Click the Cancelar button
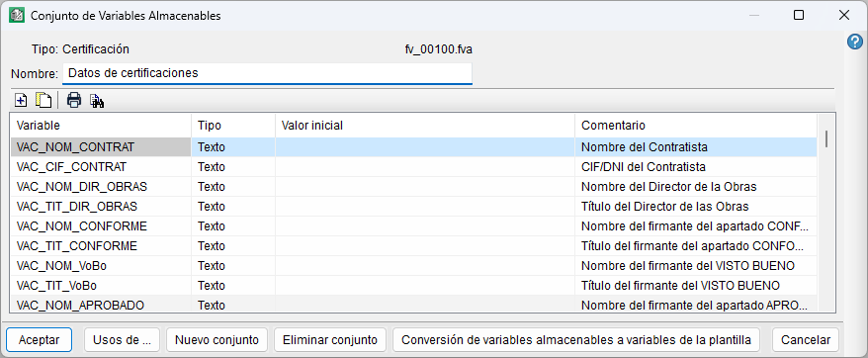The image size is (868, 358). coord(806,340)
